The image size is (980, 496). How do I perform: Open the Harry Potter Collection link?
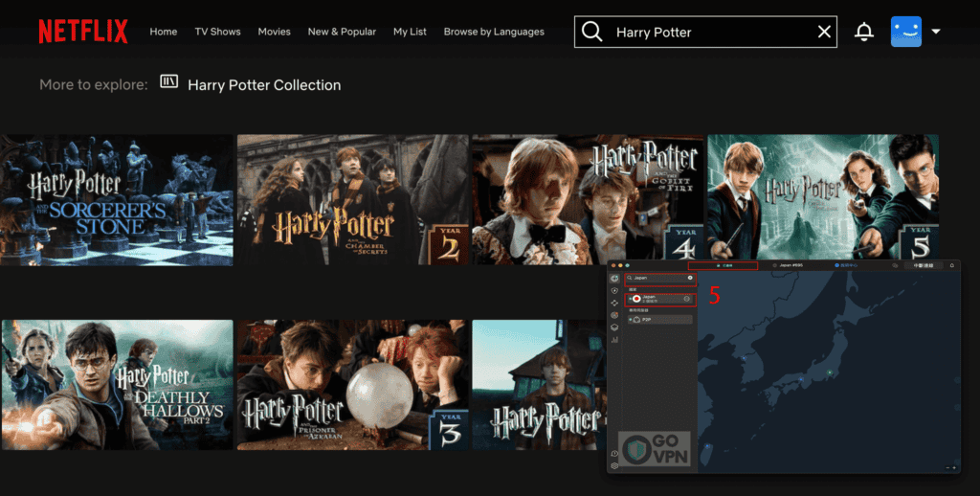264,85
